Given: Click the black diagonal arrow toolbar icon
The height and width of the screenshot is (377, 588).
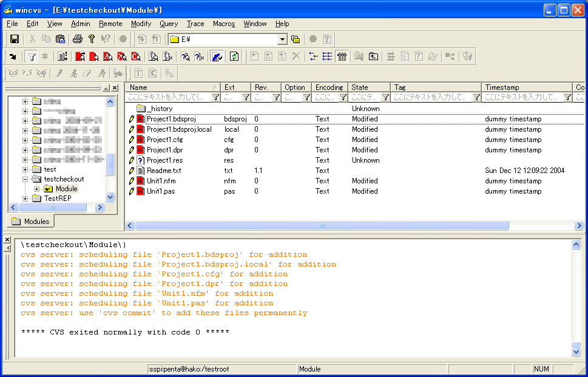Looking at the screenshot, I should [x=13, y=56].
